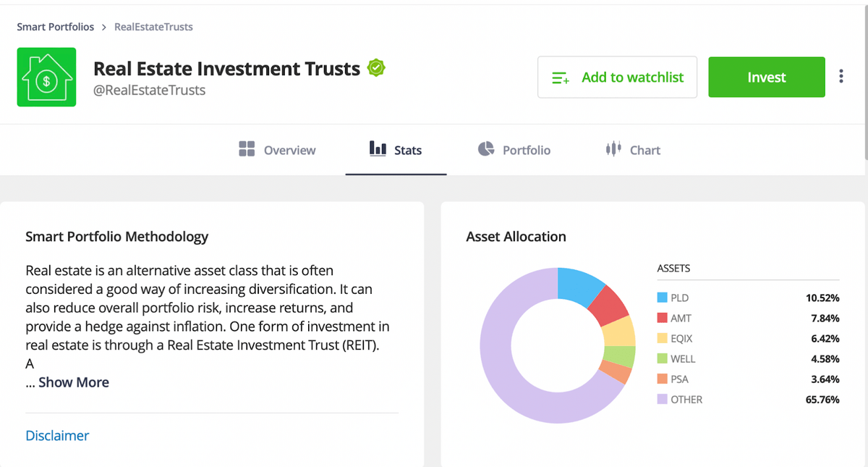
Task: Click the green Invest button
Action: click(767, 77)
